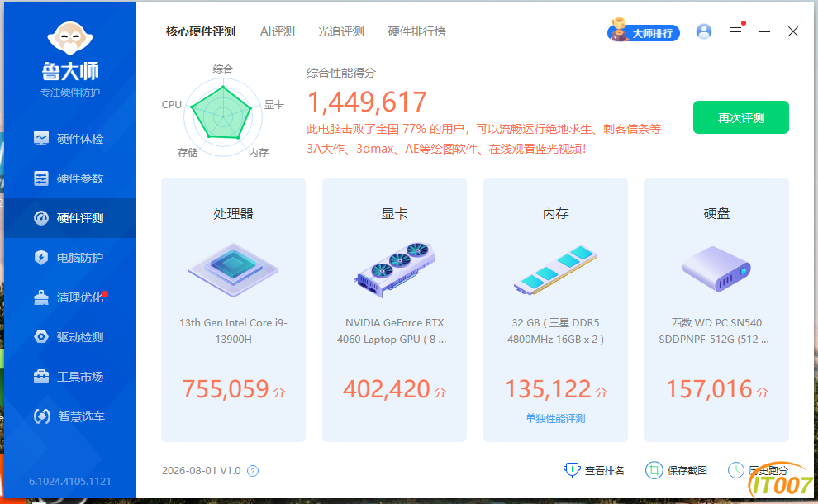
Task: Click the total score 1,449,617
Action: (x=367, y=102)
